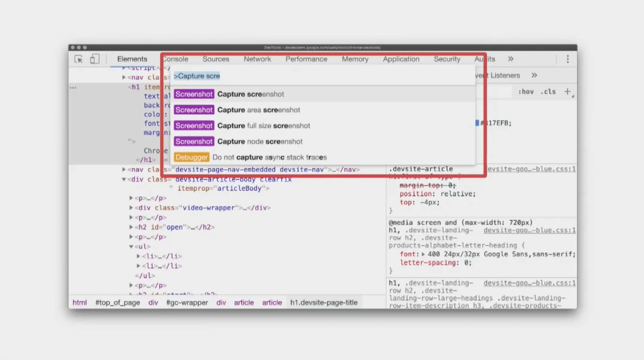Switch to the Network tab

257,59
